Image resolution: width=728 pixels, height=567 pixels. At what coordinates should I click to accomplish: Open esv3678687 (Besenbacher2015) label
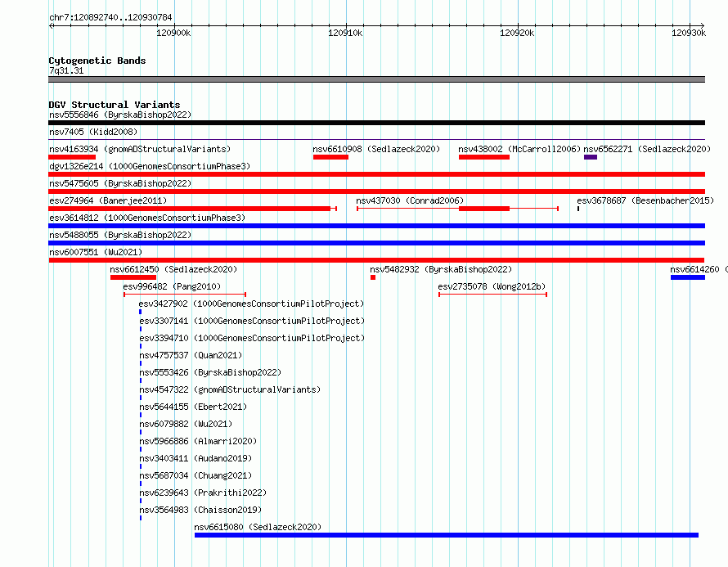(645, 200)
